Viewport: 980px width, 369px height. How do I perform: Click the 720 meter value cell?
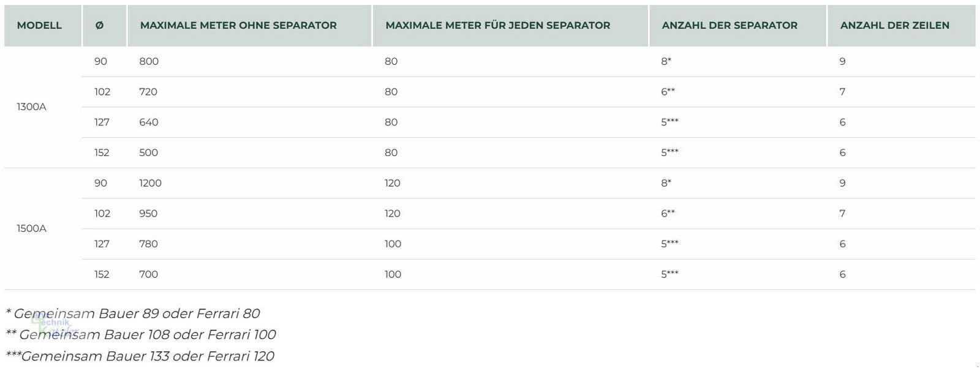coord(148,92)
